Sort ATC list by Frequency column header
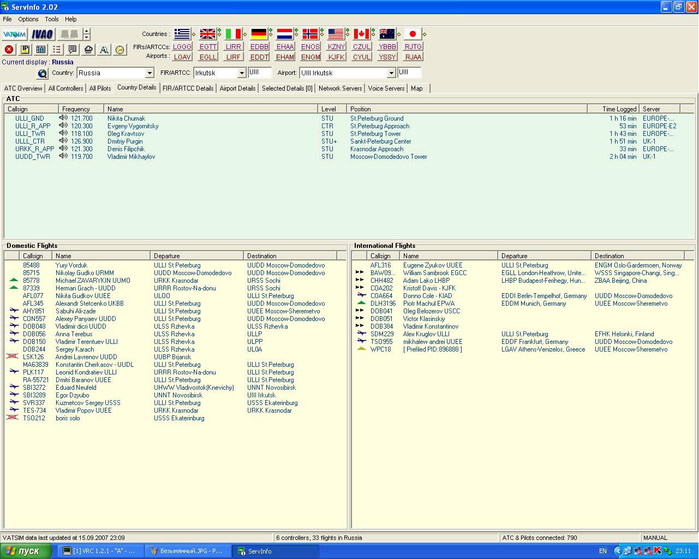 81,109
